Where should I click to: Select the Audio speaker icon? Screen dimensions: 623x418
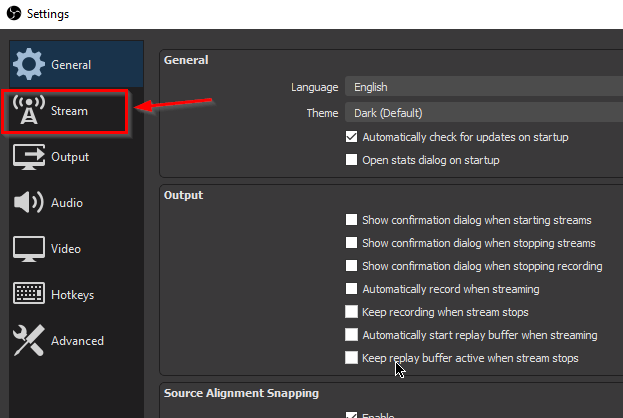click(x=29, y=202)
